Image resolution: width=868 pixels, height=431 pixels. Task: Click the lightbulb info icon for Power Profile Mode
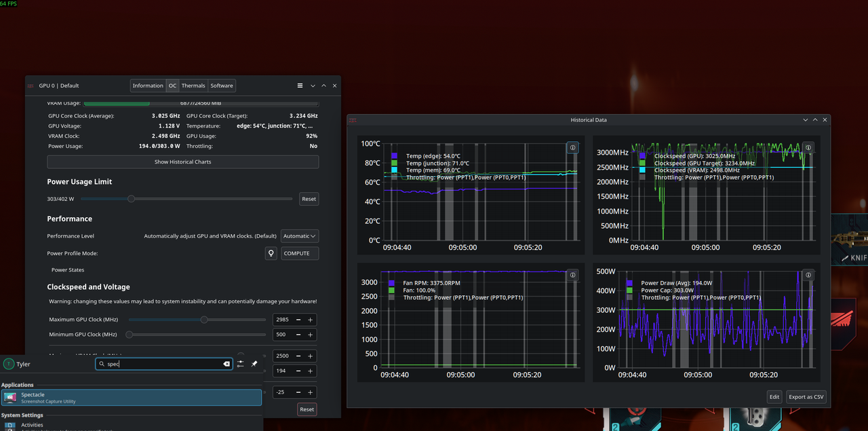[271, 253]
